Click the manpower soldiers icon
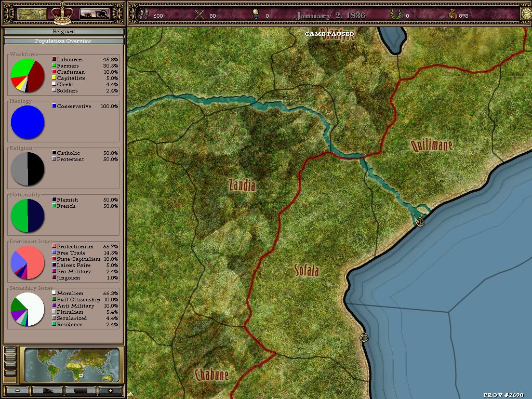The width and height of the screenshot is (532, 399). tap(144, 14)
